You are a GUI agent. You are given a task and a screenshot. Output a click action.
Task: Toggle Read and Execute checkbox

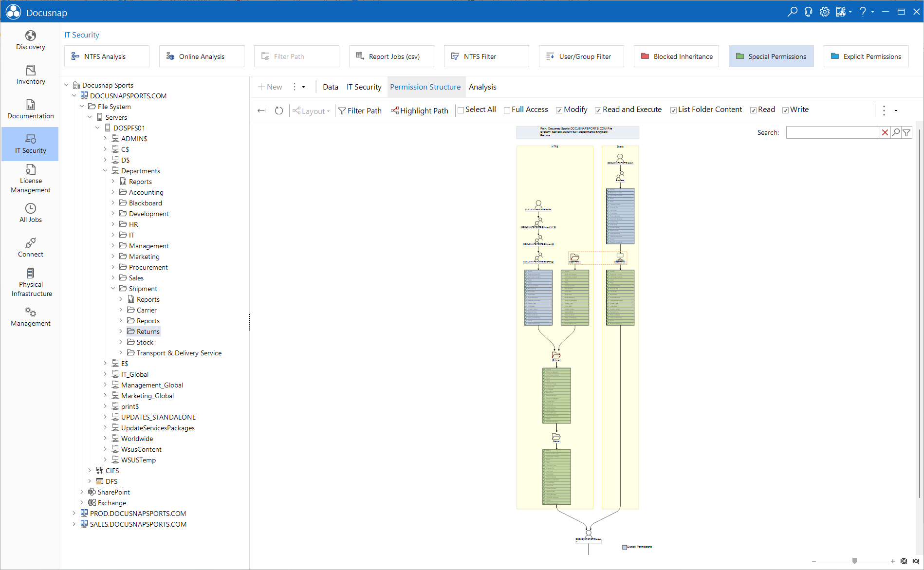(598, 110)
